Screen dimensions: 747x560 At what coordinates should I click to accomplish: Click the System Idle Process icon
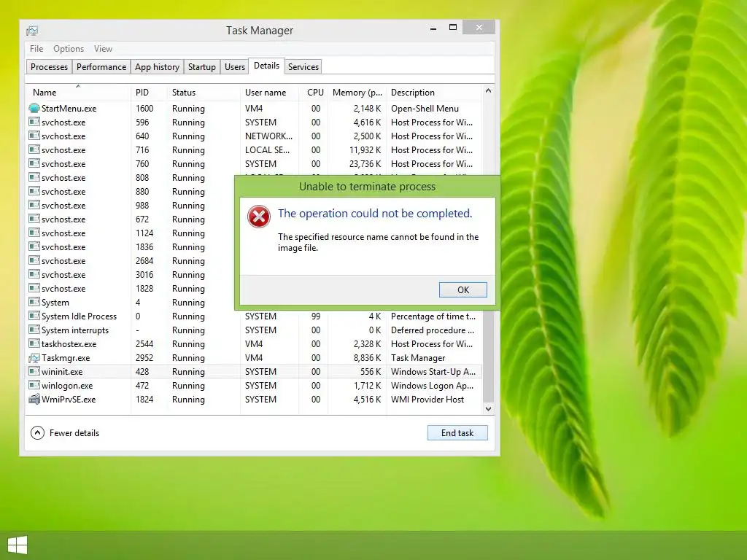[x=34, y=316]
